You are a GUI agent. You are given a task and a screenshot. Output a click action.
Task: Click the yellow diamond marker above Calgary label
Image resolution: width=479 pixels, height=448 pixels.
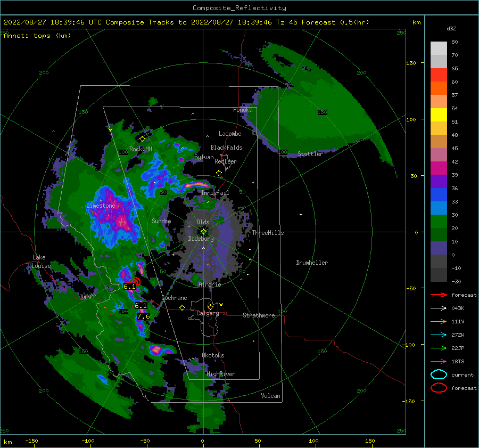[x=210, y=307]
